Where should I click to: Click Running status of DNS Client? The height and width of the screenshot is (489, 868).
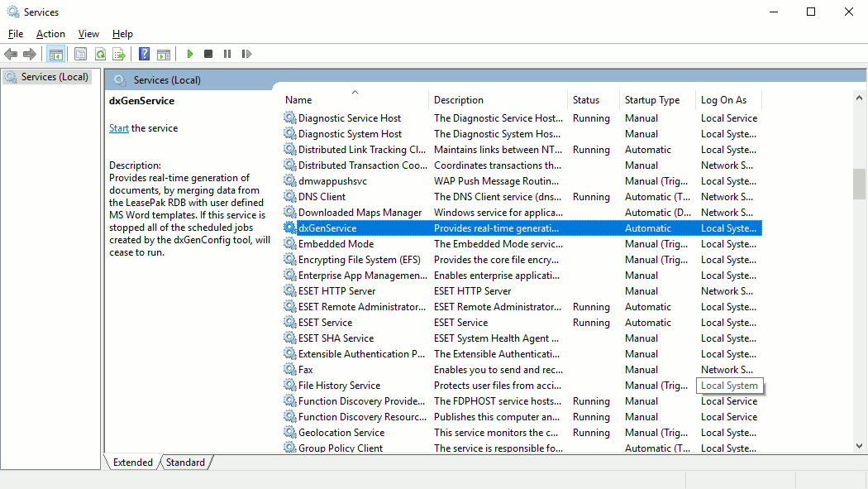click(x=591, y=197)
